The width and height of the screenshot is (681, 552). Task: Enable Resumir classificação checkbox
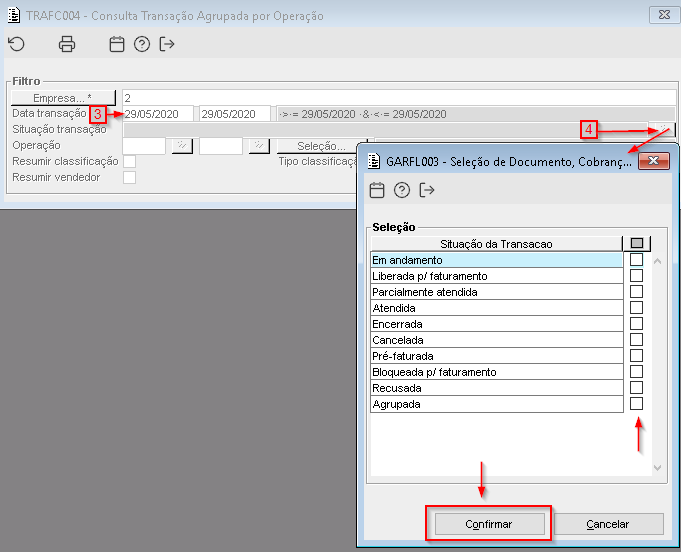pos(129,162)
